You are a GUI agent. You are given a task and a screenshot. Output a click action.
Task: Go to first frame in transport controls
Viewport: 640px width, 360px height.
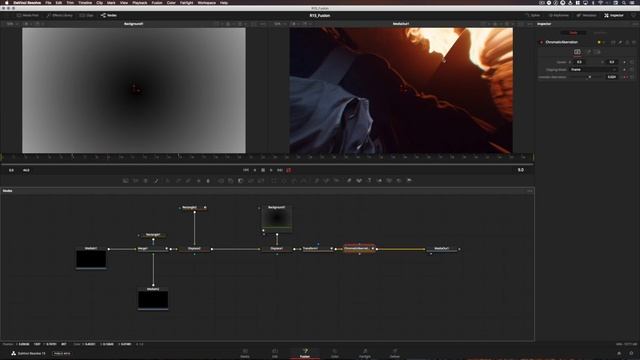246,170
